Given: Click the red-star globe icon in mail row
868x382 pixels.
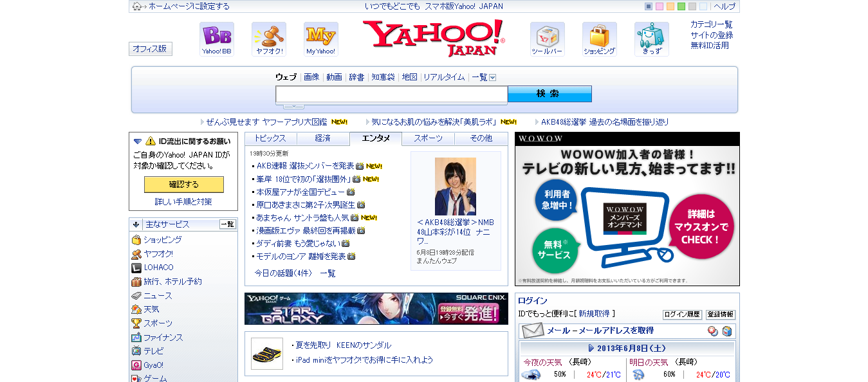Looking at the screenshot, I should tap(713, 331).
